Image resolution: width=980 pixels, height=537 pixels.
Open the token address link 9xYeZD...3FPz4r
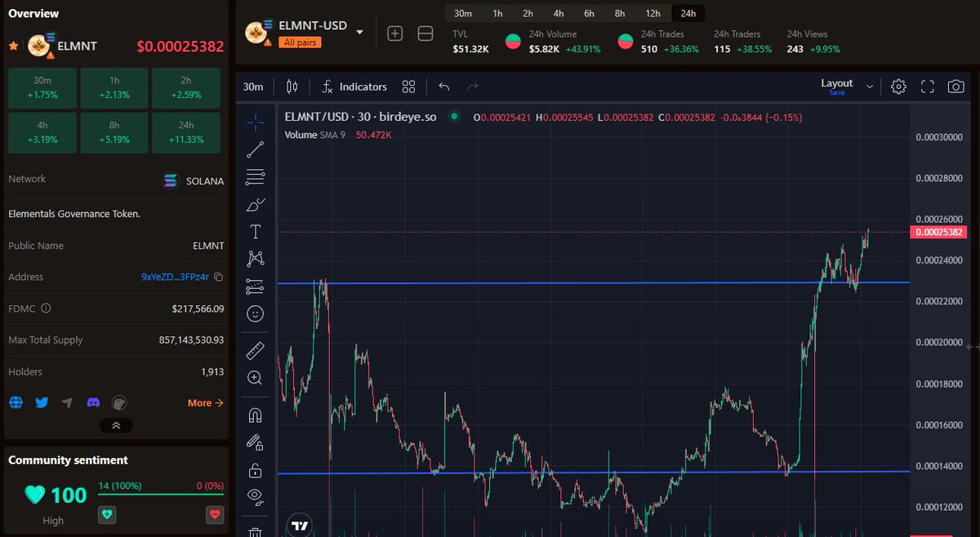pyautogui.click(x=175, y=277)
